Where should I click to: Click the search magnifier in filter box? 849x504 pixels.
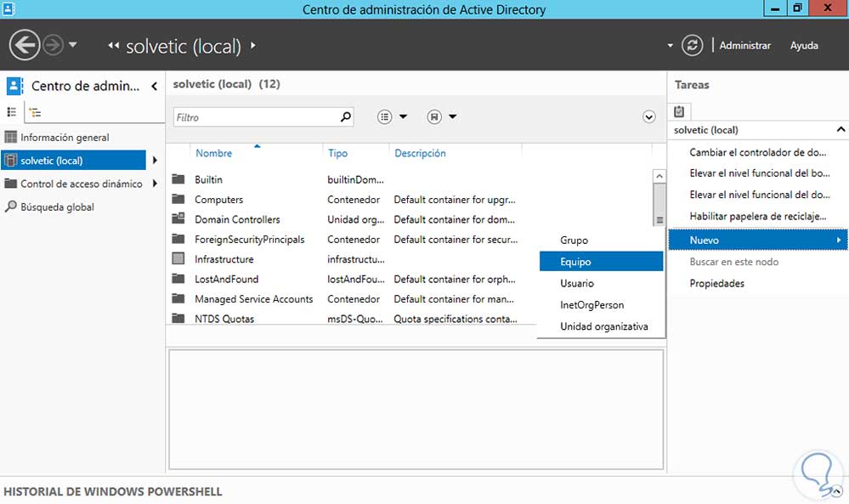pyautogui.click(x=345, y=117)
